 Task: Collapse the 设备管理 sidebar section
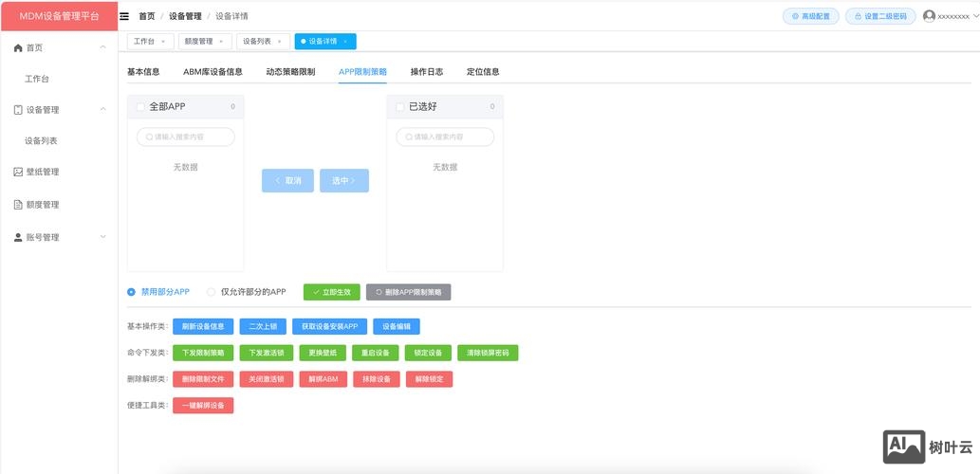point(103,109)
